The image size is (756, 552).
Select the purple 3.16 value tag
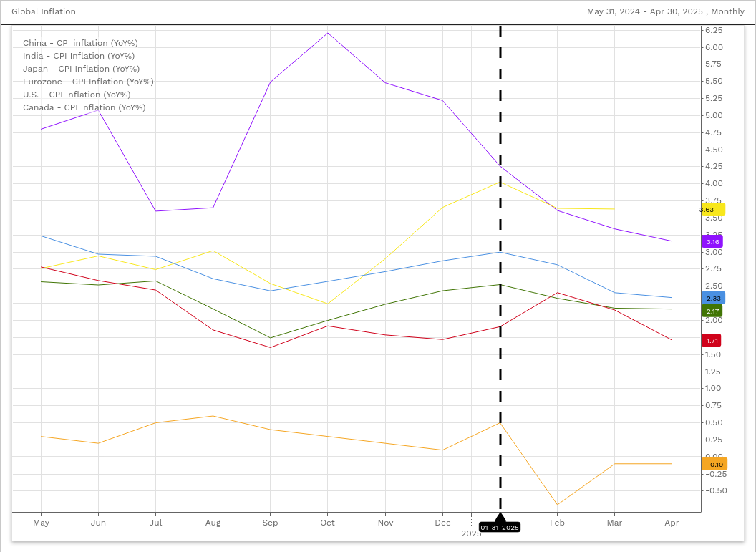click(x=712, y=242)
